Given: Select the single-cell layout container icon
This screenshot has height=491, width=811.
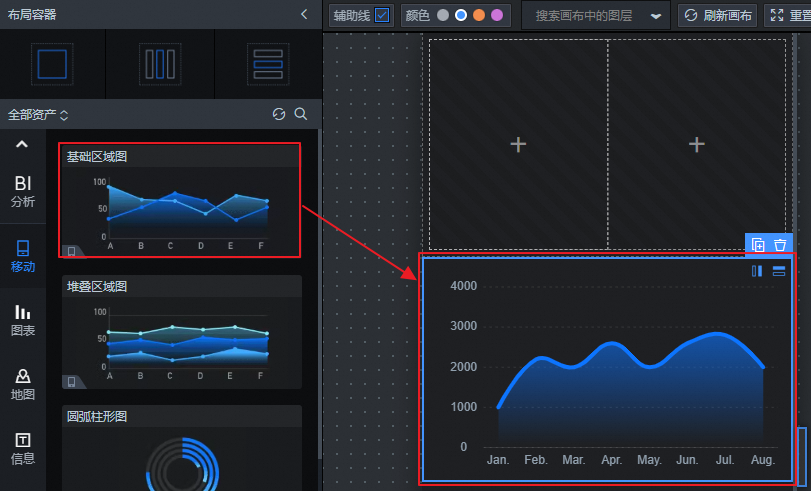Looking at the screenshot, I should coord(52,64).
